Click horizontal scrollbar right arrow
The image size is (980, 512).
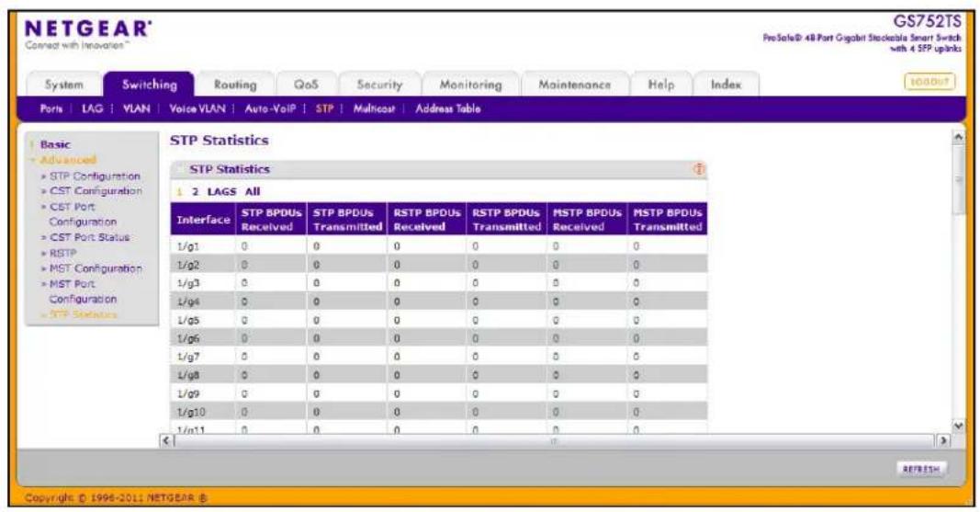942,440
